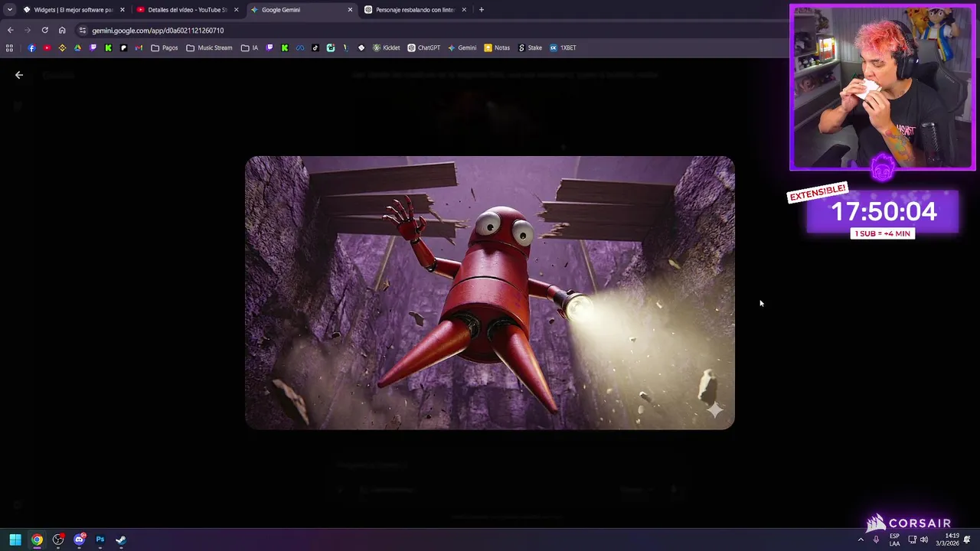The image size is (980, 551).
Task: Open the 1XBET bookmark
Action: coord(563,47)
